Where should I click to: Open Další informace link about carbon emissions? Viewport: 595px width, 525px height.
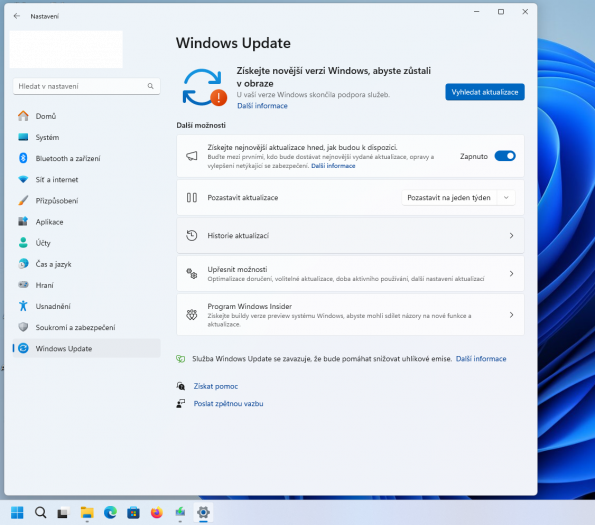pos(481,359)
